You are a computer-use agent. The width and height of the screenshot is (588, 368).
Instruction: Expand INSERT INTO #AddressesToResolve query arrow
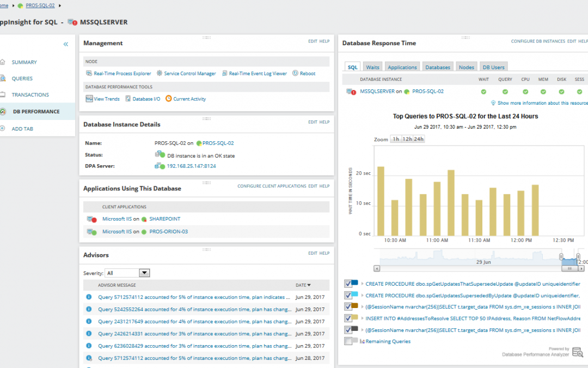point(362,318)
